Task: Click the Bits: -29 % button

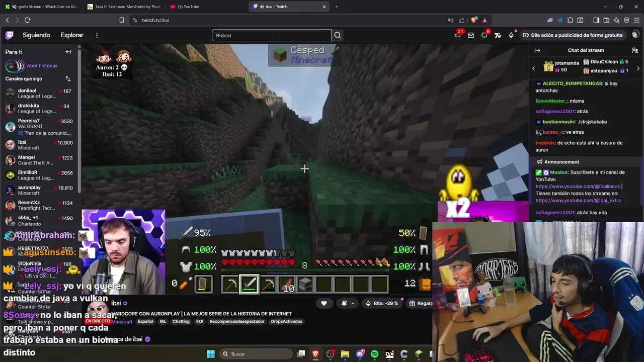Action: (x=382, y=303)
